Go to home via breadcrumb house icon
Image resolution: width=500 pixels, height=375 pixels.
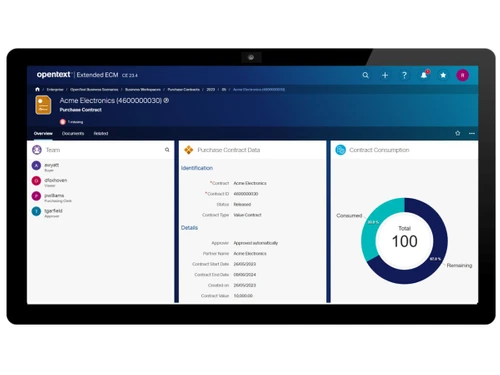click(x=37, y=89)
